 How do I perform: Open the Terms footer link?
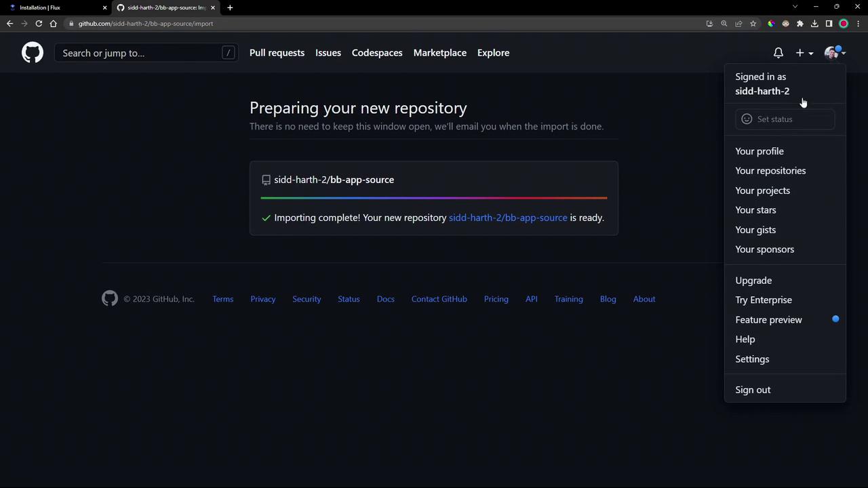point(222,299)
